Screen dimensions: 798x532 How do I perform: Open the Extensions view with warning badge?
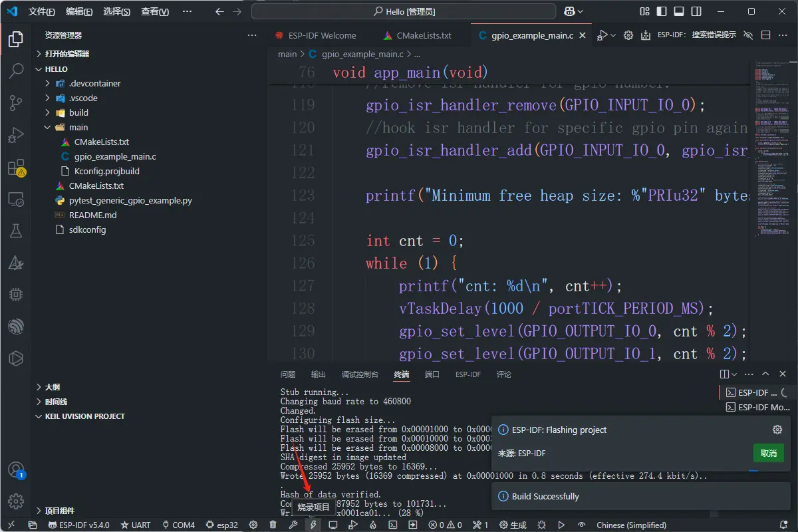coord(16,167)
